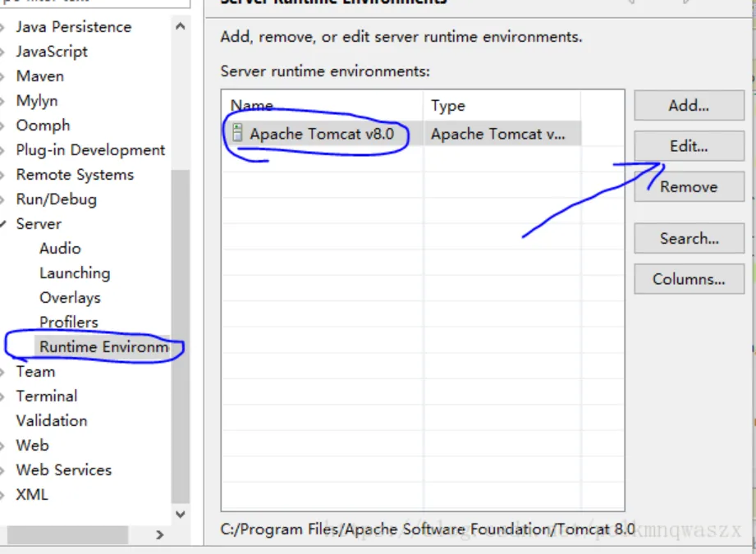Click horizontal scrollbar right arrow
756x554 pixels.
pos(159,534)
